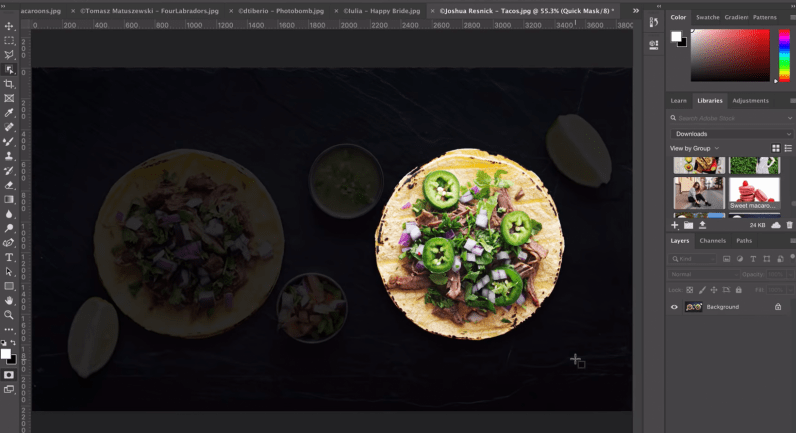Select the Zoom tool
Image resolution: width=796 pixels, height=433 pixels.
9,314
